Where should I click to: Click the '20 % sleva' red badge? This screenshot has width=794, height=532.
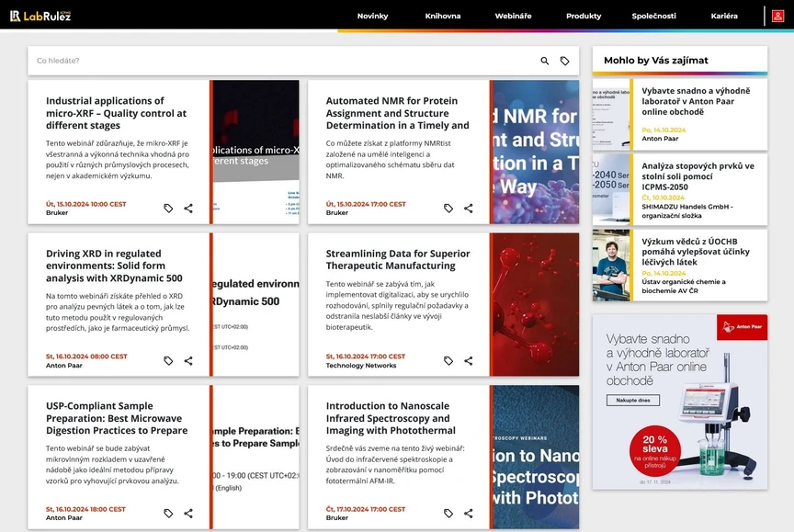point(654,450)
